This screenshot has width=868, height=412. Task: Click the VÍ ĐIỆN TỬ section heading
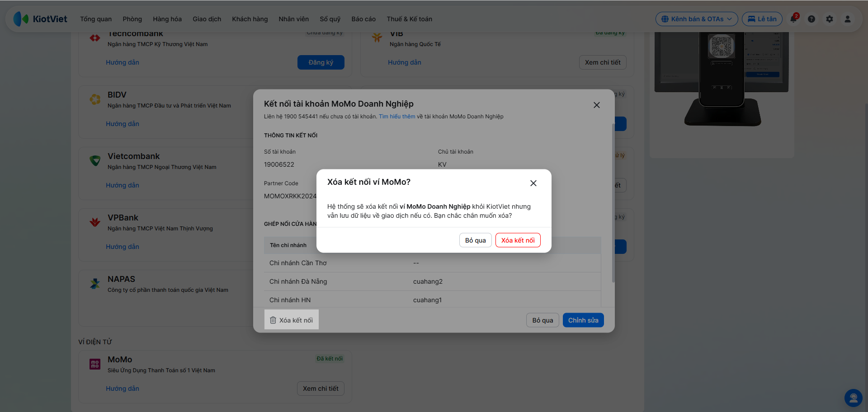click(95, 342)
